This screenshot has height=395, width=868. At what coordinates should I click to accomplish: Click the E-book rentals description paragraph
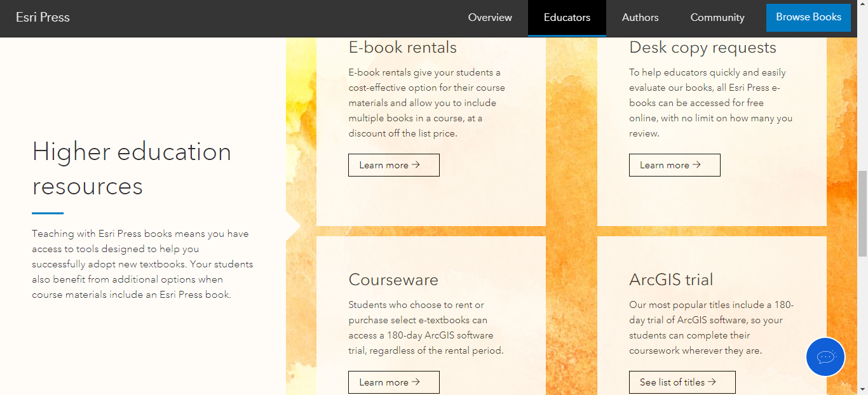pyautogui.click(x=427, y=103)
